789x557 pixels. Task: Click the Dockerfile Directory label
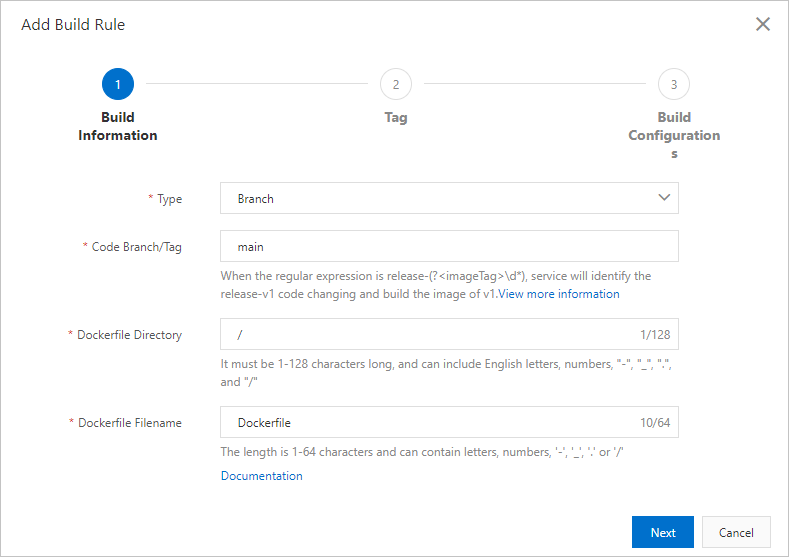(x=129, y=335)
